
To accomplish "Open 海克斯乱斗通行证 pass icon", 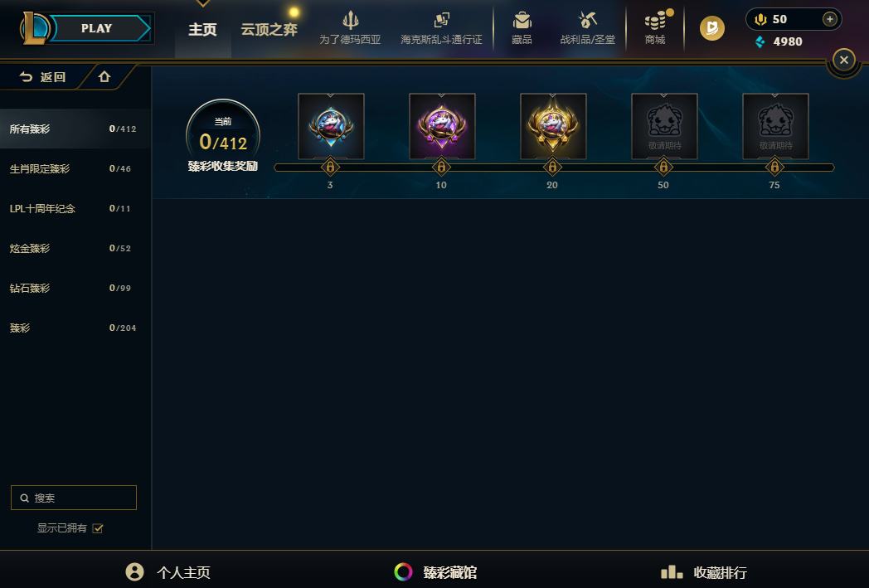I will pos(442,21).
